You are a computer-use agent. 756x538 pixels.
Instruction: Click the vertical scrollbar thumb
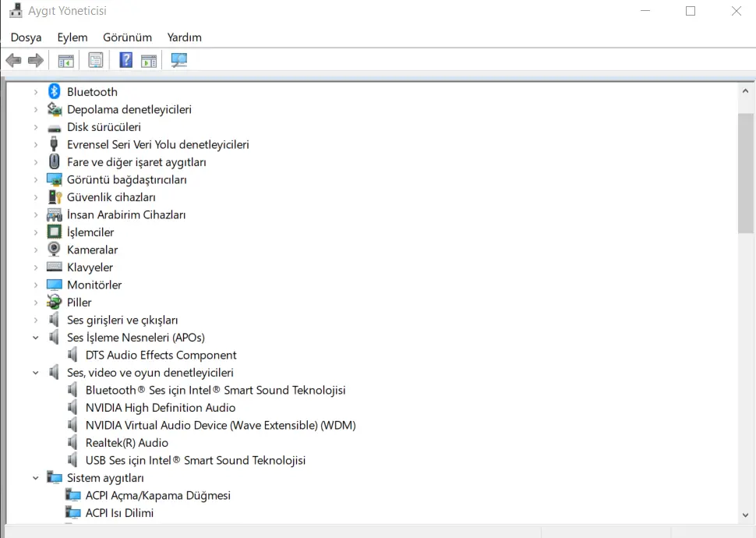[x=745, y=174]
